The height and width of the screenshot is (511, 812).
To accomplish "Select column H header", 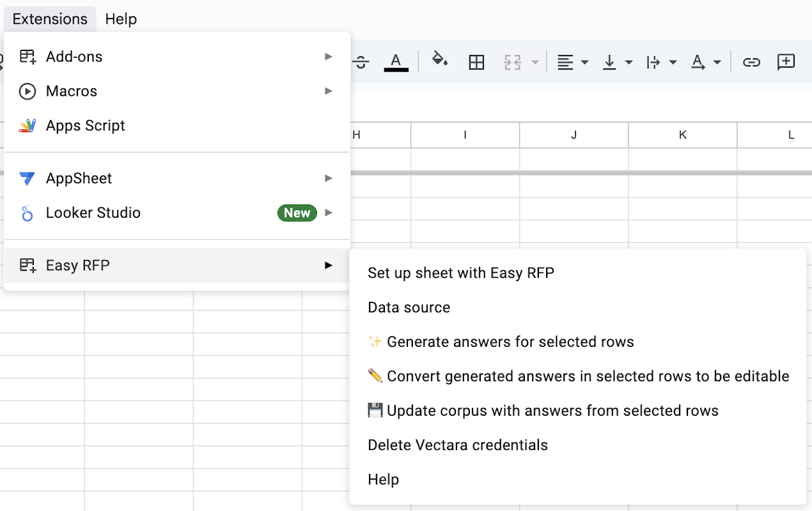I will [380, 135].
